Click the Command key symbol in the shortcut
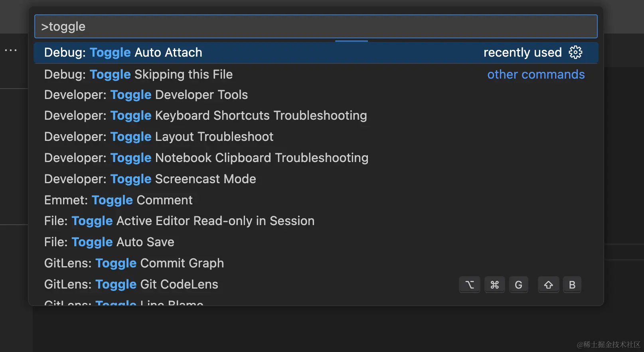 click(x=494, y=285)
